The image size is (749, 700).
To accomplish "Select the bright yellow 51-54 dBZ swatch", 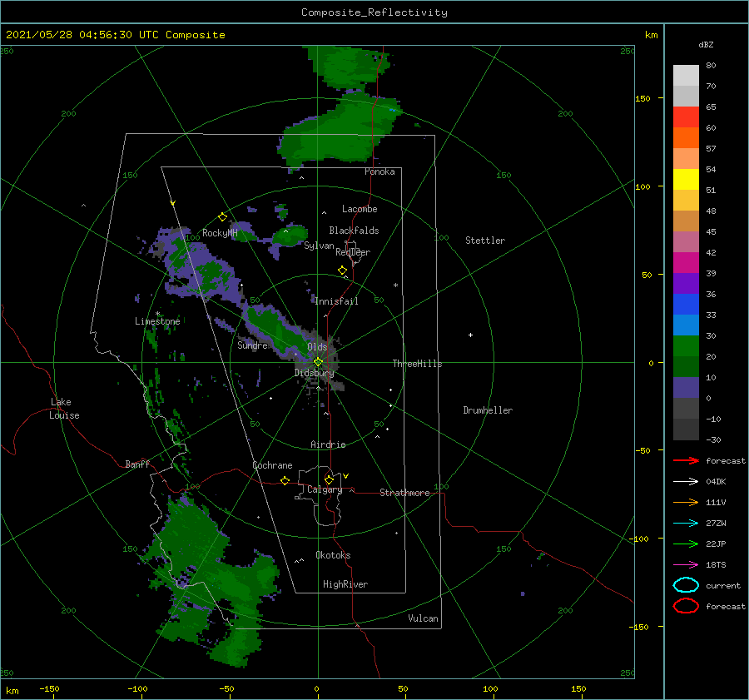I will tap(686, 180).
